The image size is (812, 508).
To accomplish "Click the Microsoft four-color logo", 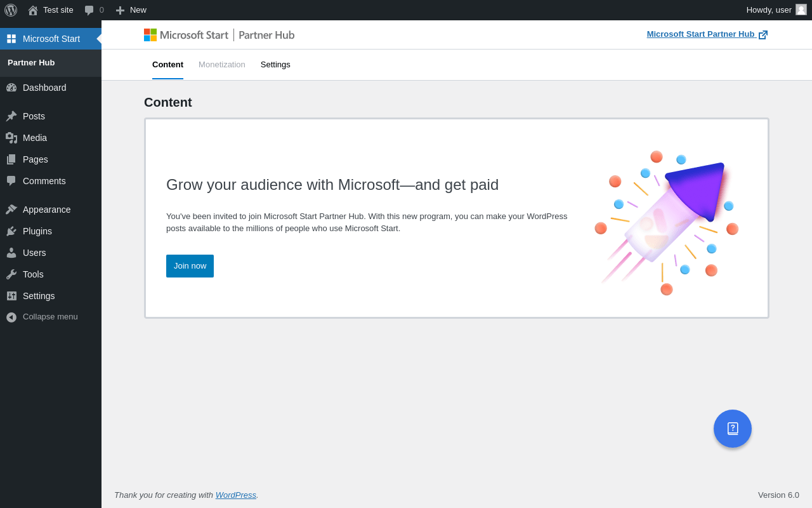I will click(x=150, y=35).
